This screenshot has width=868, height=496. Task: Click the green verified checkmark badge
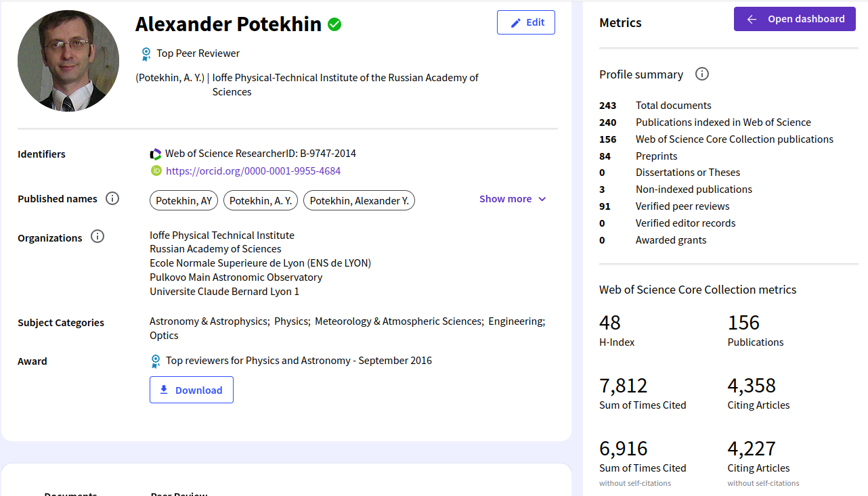tap(334, 25)
